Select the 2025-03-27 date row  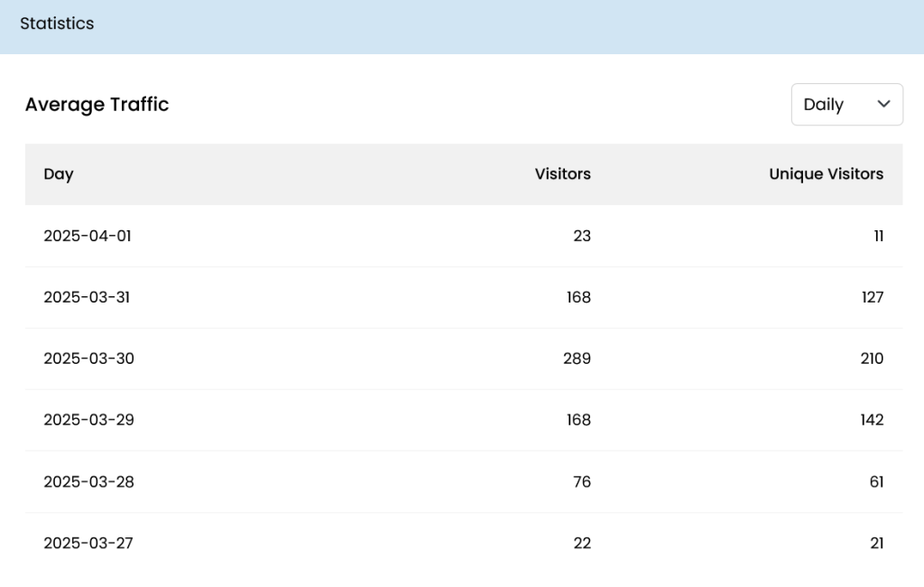pyautogui.click(x=88, y=543)
